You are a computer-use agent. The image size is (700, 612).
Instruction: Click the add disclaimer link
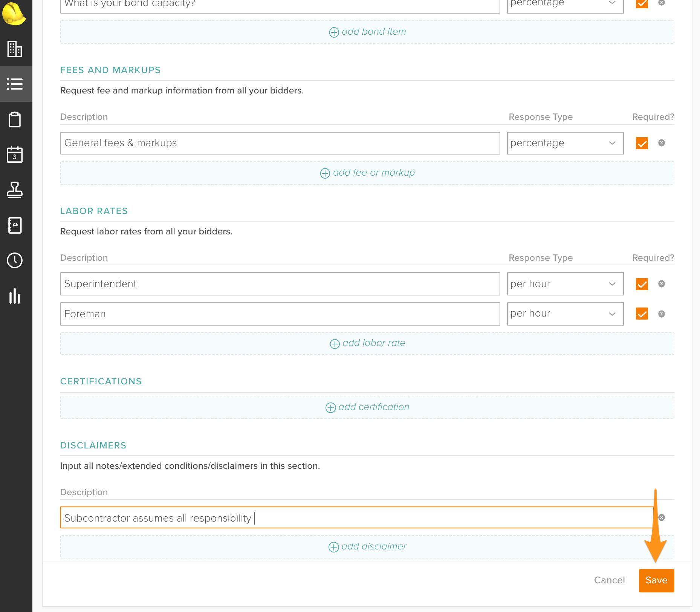click(367, 546)
